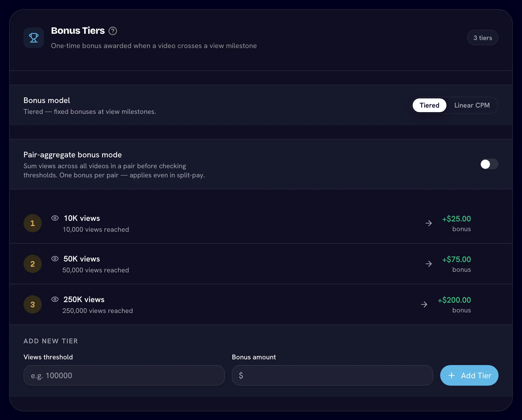522x420 pixels.
Task: Click the +$200.00 bonus value
Action: click(454, 300)
